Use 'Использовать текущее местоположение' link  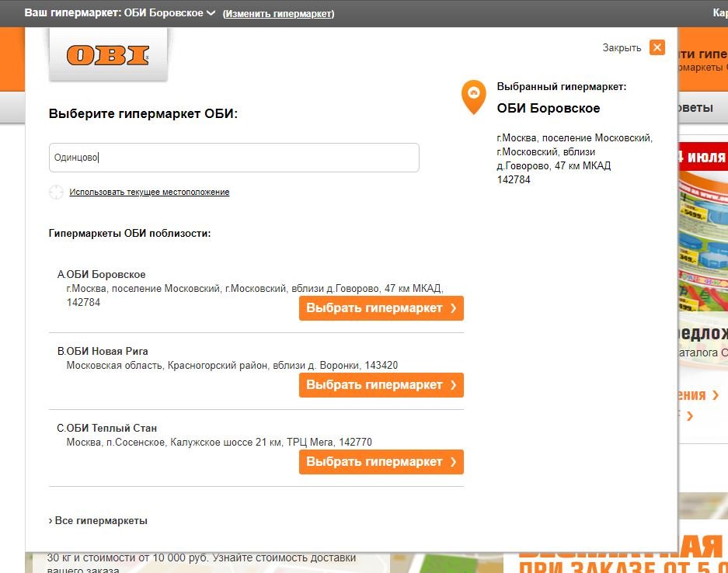149,192
